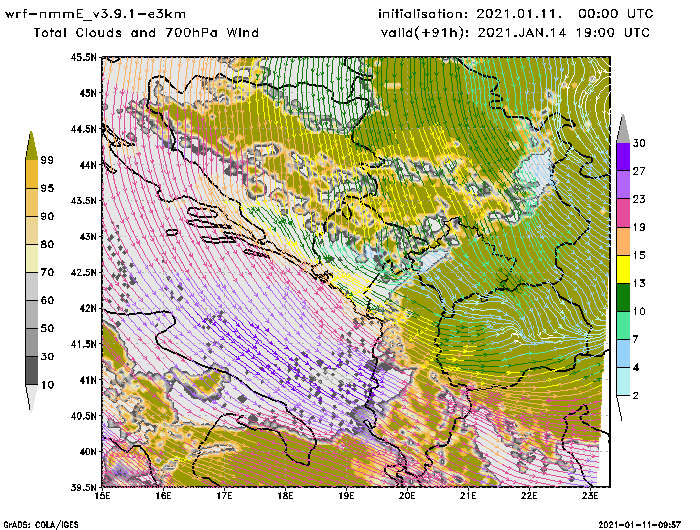Click the 18E longitude axis label
The width and height of the screenshot is (700, 530).
click(285, 497)
